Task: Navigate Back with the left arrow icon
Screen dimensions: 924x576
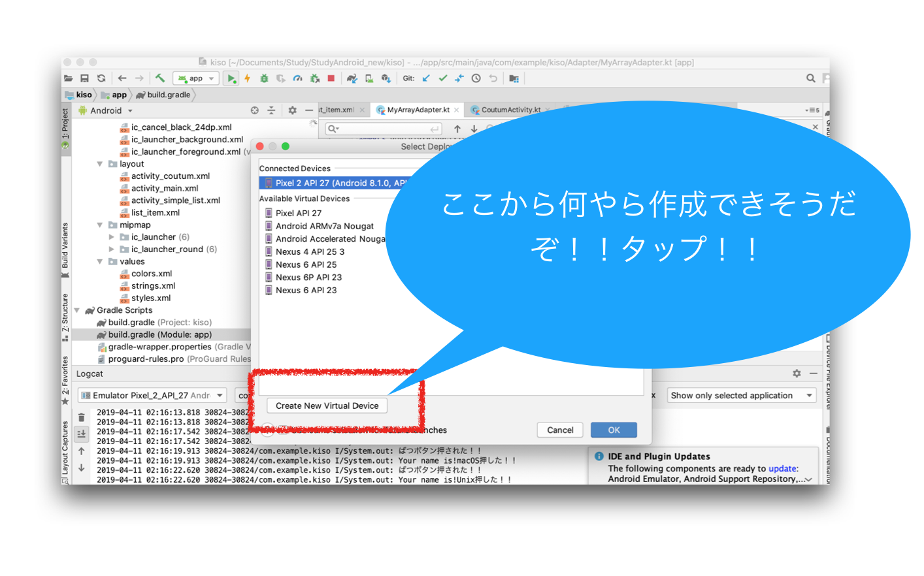Action: point(122,78)
